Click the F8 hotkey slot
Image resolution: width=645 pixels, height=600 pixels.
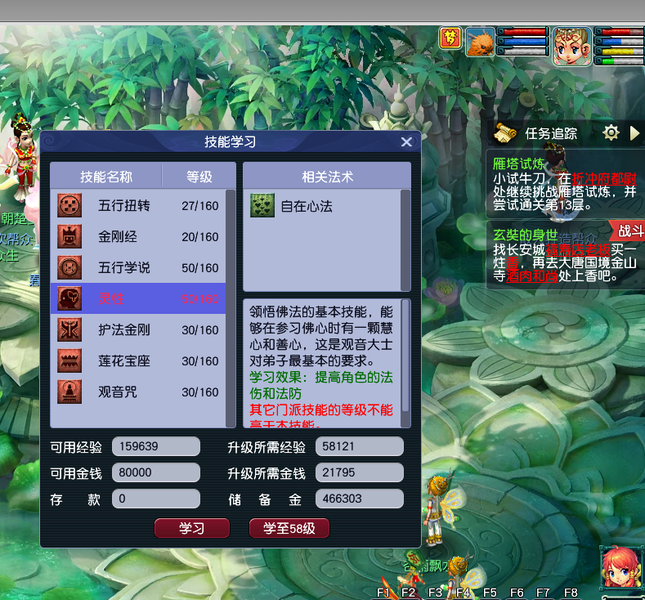pyautogui.click(x=571, y=593)
